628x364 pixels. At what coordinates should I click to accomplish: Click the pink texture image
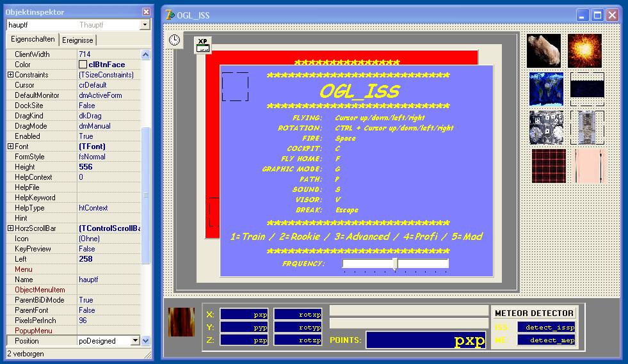590,166
